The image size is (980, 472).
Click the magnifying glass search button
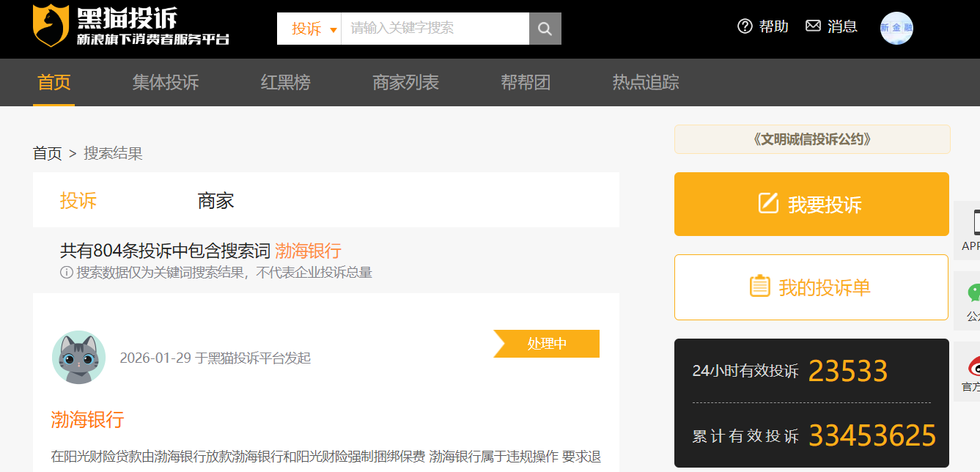545,29
